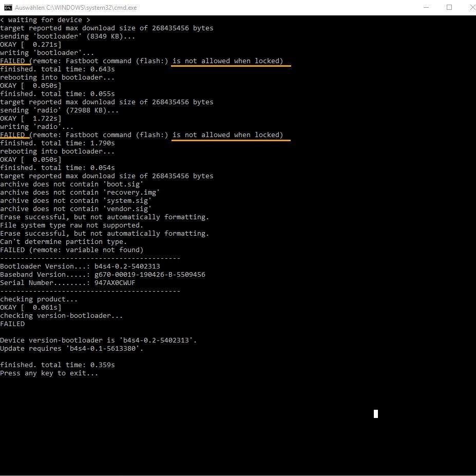Close the cmd.exe window
Viewport: 476px width, 476px height.
[471, 7]
